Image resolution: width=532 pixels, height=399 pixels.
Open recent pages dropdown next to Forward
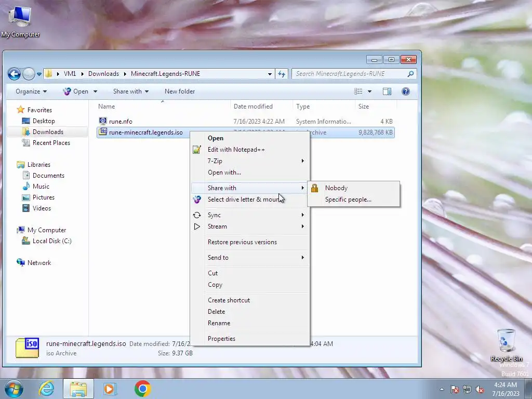coord(39,74)
